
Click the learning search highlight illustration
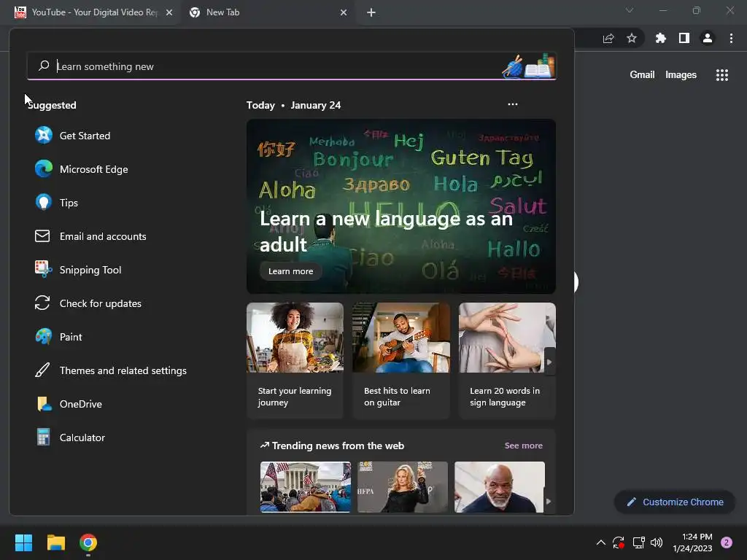tap(528, 66)
